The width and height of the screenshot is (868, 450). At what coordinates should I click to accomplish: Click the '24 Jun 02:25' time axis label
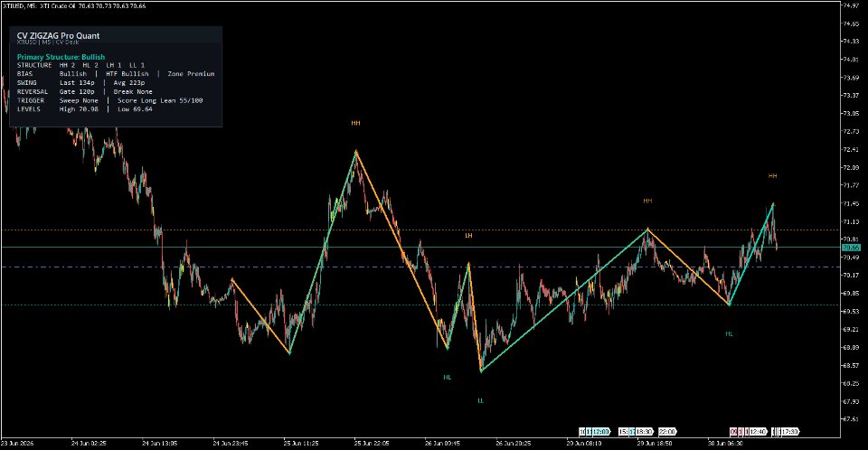[89, 444]
